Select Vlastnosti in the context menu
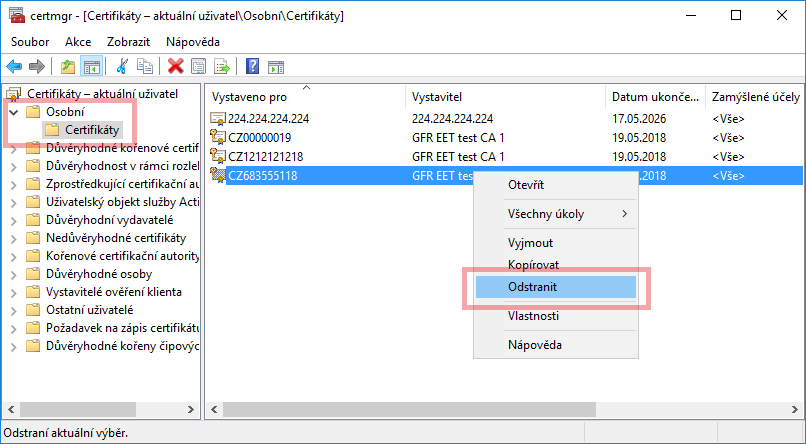This screenshot has height=444, width=806. 534,316
